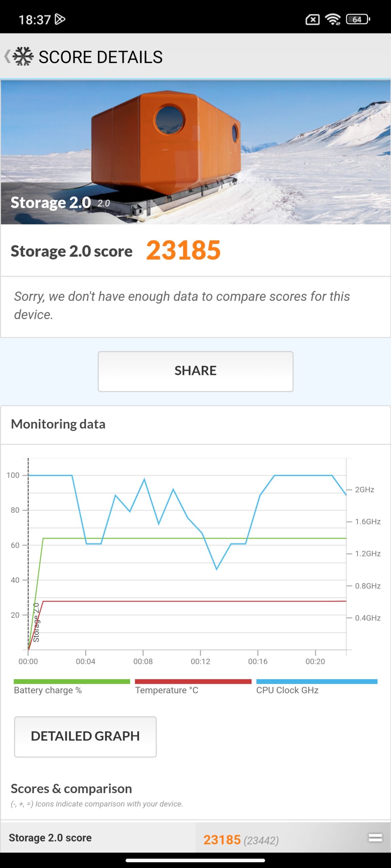Tap the battery level indicator icon
The image size is (391, 868).
coord(358,19)
